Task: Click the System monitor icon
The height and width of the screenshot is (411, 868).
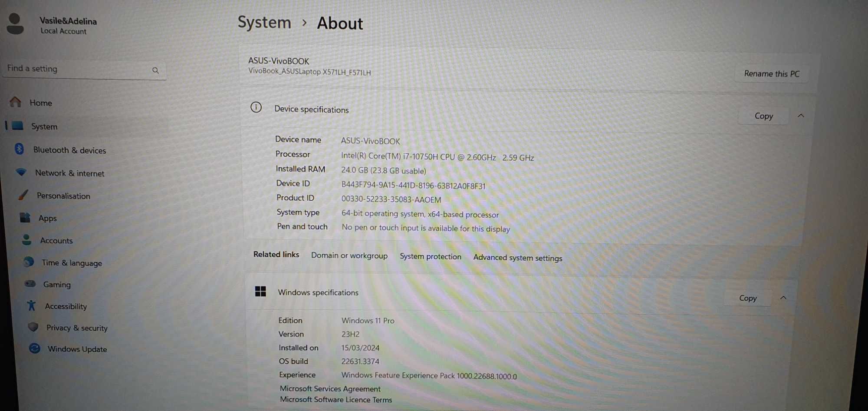Action: pos(18,126)
